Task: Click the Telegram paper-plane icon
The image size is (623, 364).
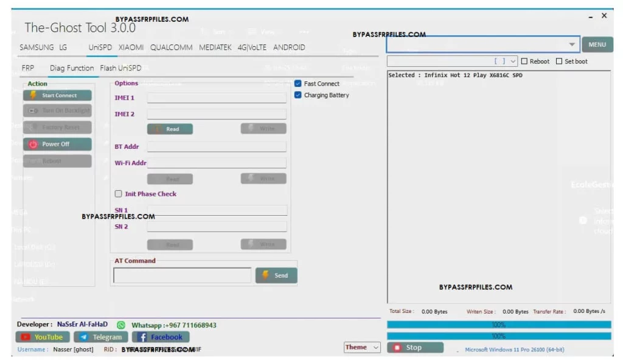Action: click(83, 337)
